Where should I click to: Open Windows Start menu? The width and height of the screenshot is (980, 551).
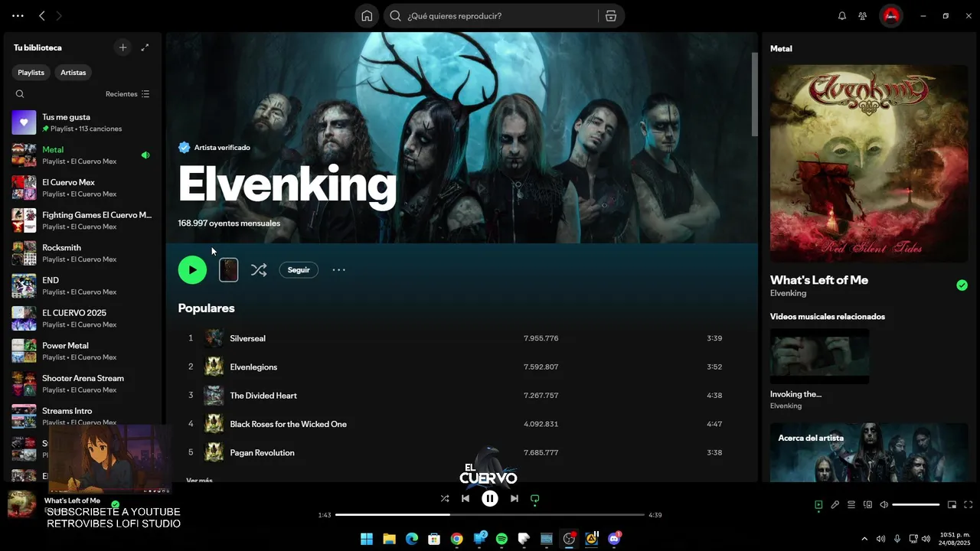pos(367,539)
